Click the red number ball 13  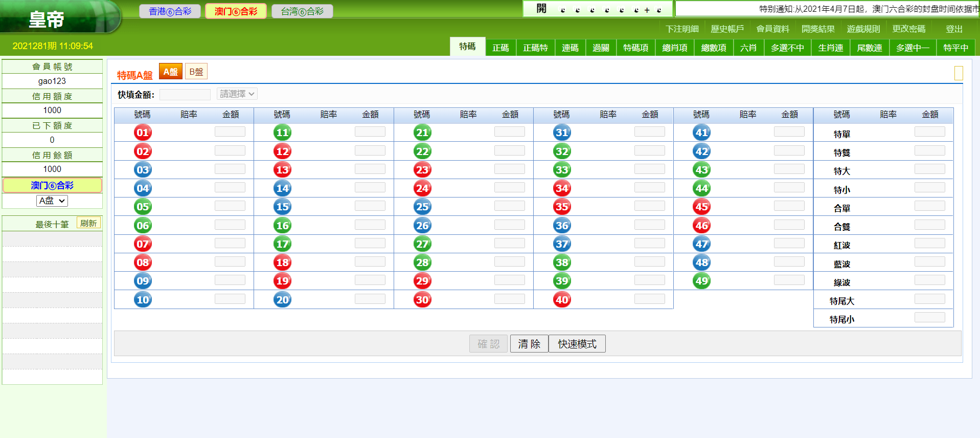pyautogui.click(x=282, y=170)
